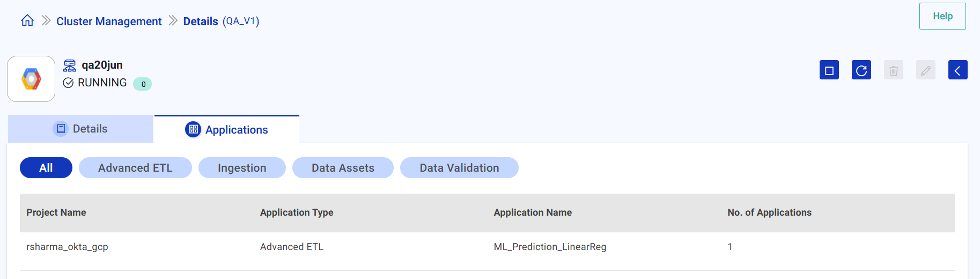980x279 pixels.
Task: Click the home icon in breadcrumb
Action: tap(27, 21)
